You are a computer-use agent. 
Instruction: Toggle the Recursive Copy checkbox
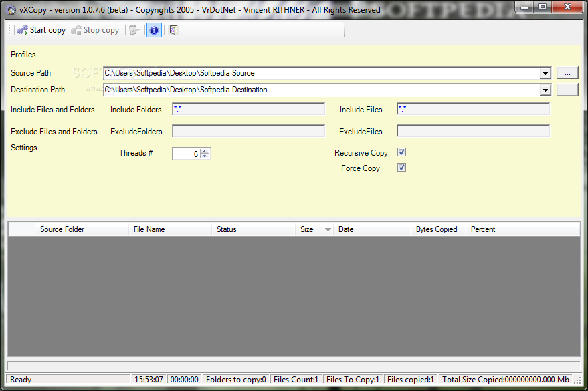401,152
